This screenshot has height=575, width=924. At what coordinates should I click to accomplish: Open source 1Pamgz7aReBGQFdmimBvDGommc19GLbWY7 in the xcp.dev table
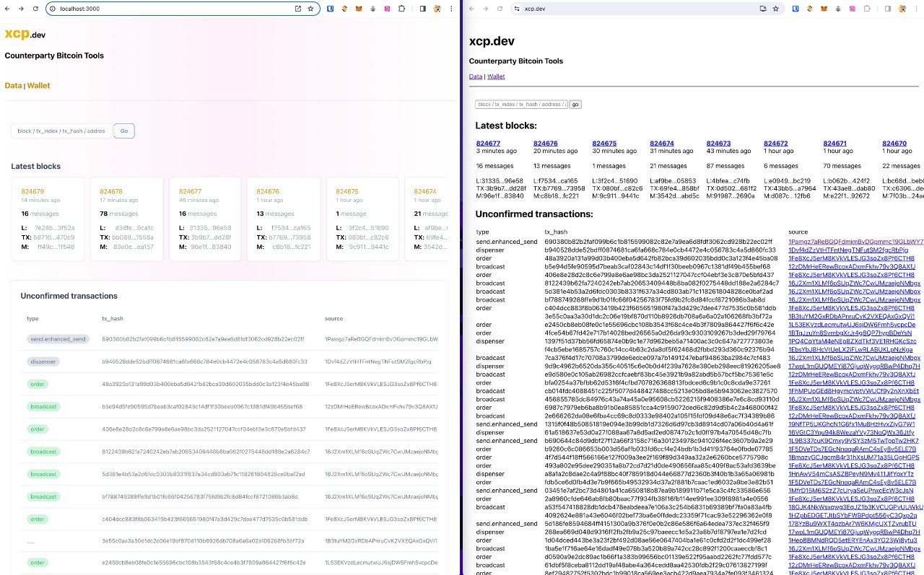click(x=855, y=241)
